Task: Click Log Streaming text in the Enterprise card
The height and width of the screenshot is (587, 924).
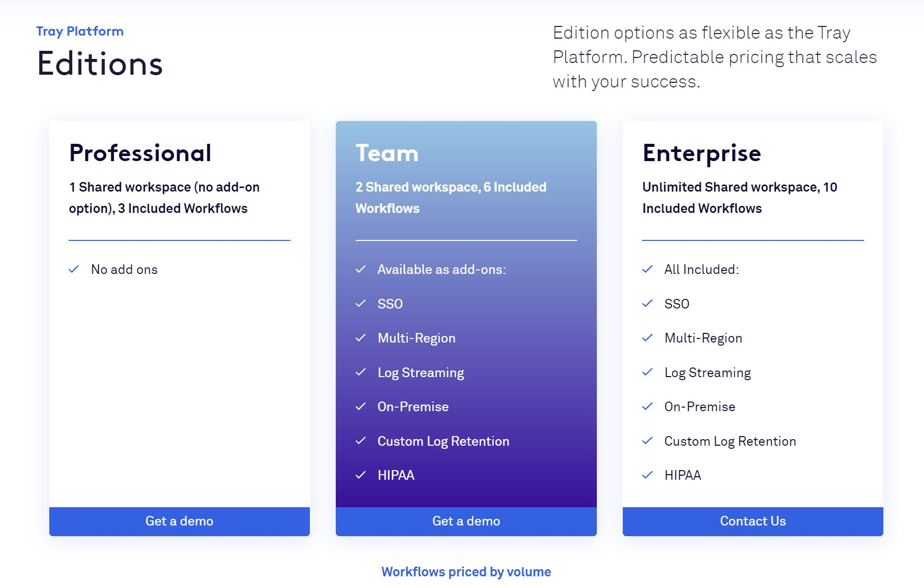Action: [x=708, y=373]
